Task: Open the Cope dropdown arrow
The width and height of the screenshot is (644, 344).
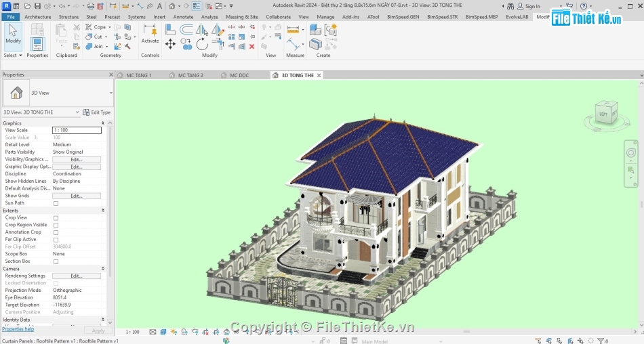Action: click(109, 27)
